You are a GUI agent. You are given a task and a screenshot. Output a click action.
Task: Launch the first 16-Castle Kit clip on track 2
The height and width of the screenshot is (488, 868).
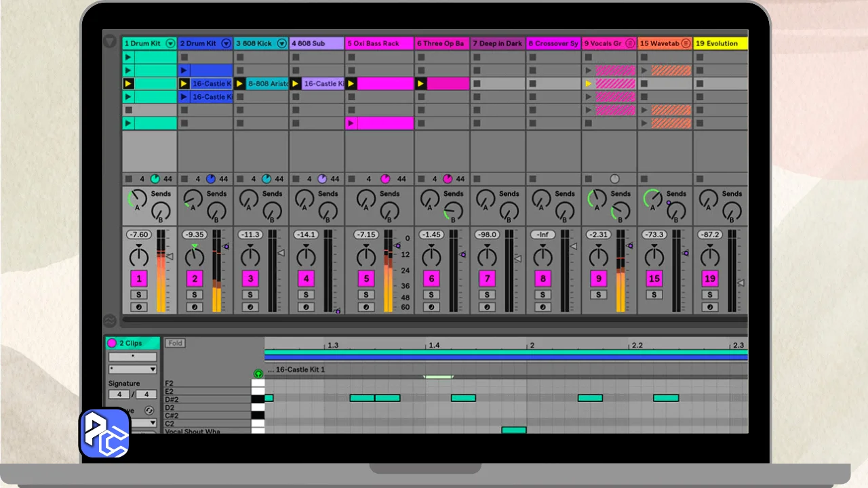(x=184, y=84)
